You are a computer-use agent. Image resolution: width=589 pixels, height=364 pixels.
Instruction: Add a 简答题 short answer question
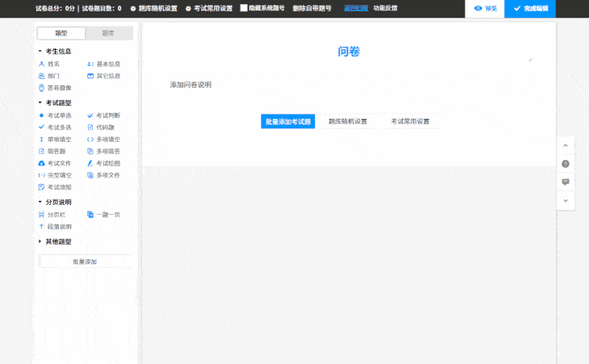click(x=52, y=152)
